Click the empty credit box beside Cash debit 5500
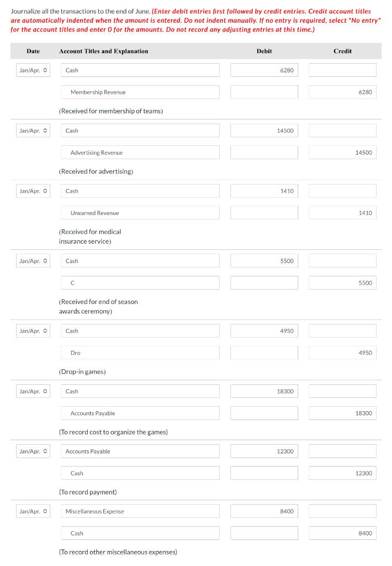Screen dimensions: 392x566 click(342, 260)
